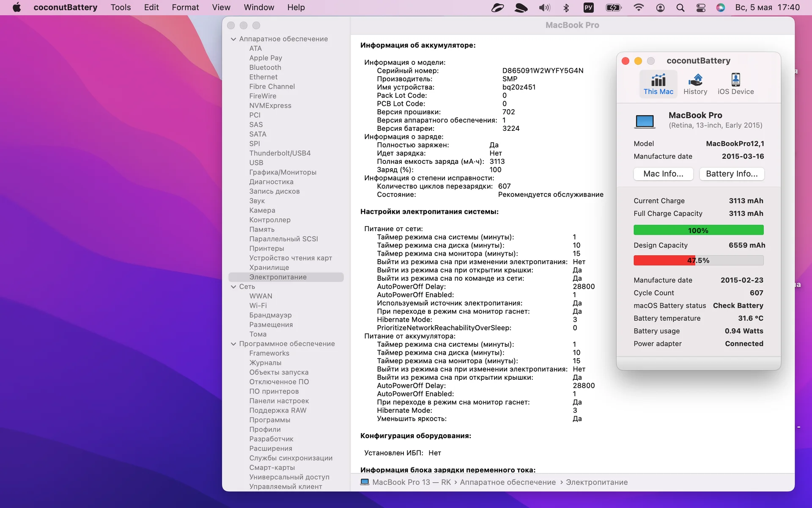The image size is (812, 508).
Task: Collapse the Программное обеспечение section
Action: tap(233, 344)
